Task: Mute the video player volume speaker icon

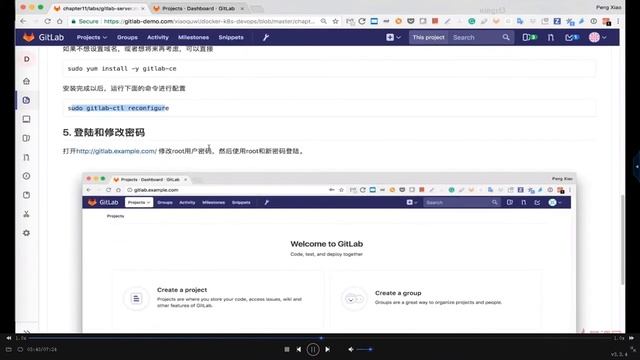Action: [x=351, y=349]
